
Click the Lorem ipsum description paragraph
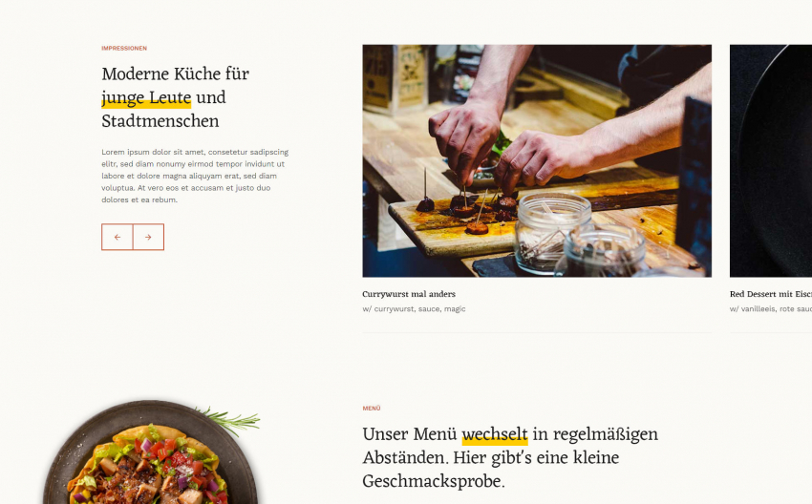195,176
